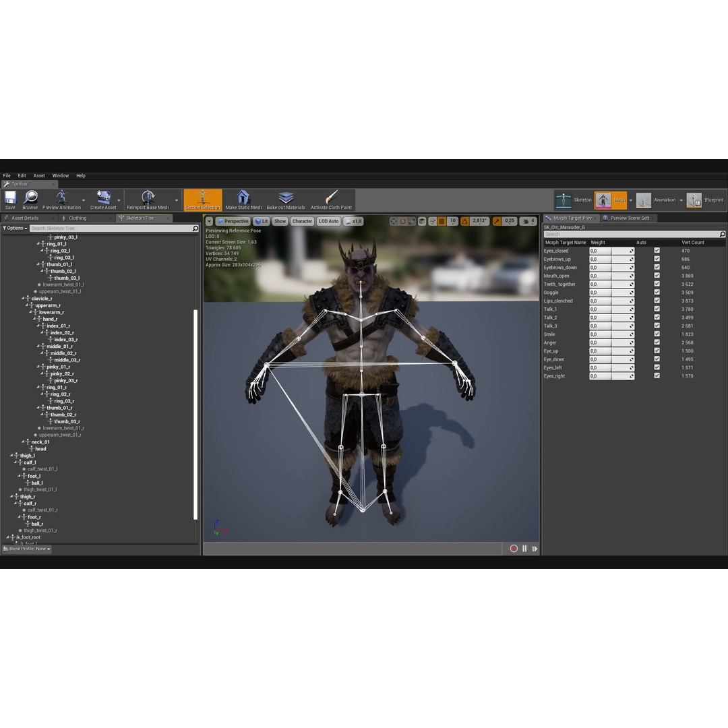The height and width of the screenshot is (728, 728).
Task: Toggle grid snapping in viewport toolbar
Action: click(442, 222)
